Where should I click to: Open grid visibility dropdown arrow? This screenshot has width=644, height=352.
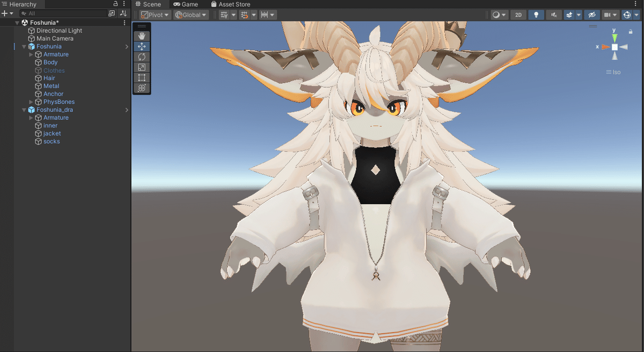pos(233,15)
